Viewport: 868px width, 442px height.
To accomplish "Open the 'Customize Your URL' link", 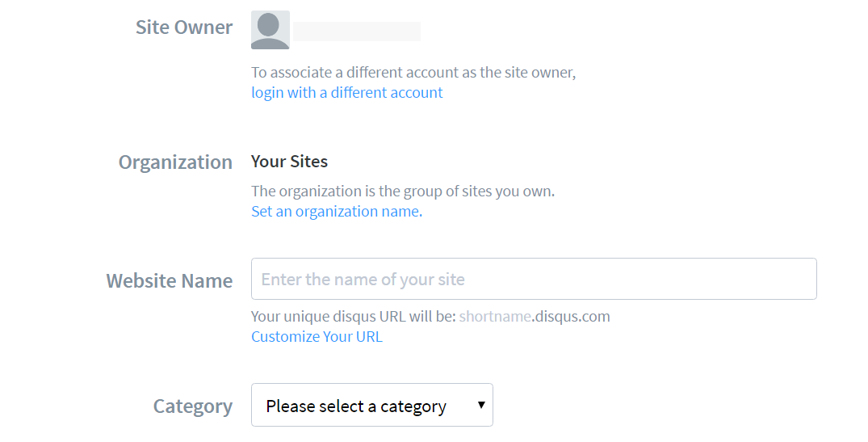I will (x=317, y=337).
